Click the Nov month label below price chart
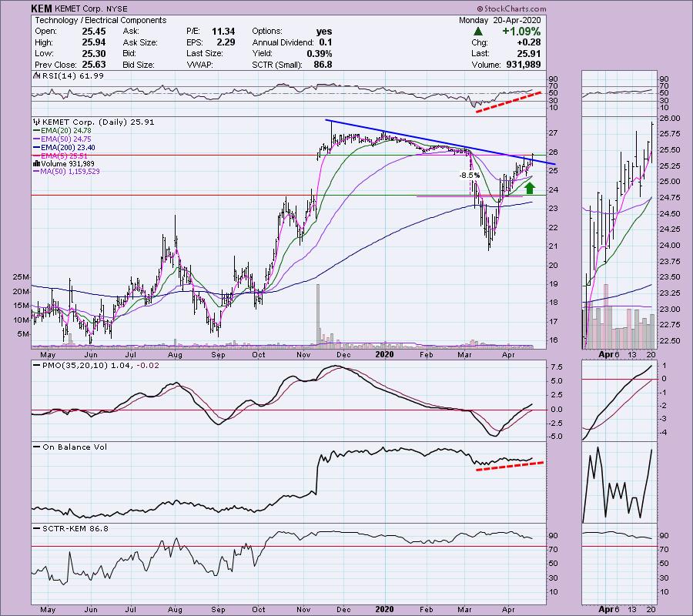This screenshot has width=693, height=616. 303,354
